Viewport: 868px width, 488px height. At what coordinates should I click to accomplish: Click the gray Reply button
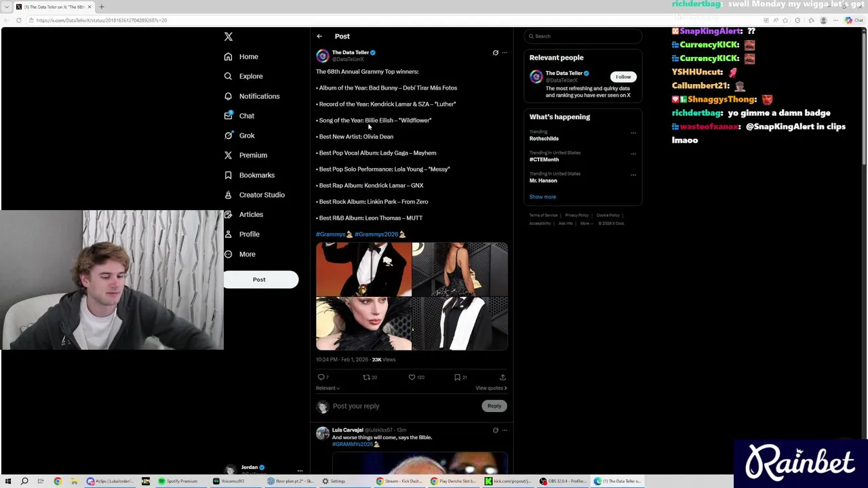tap(494, 406)
